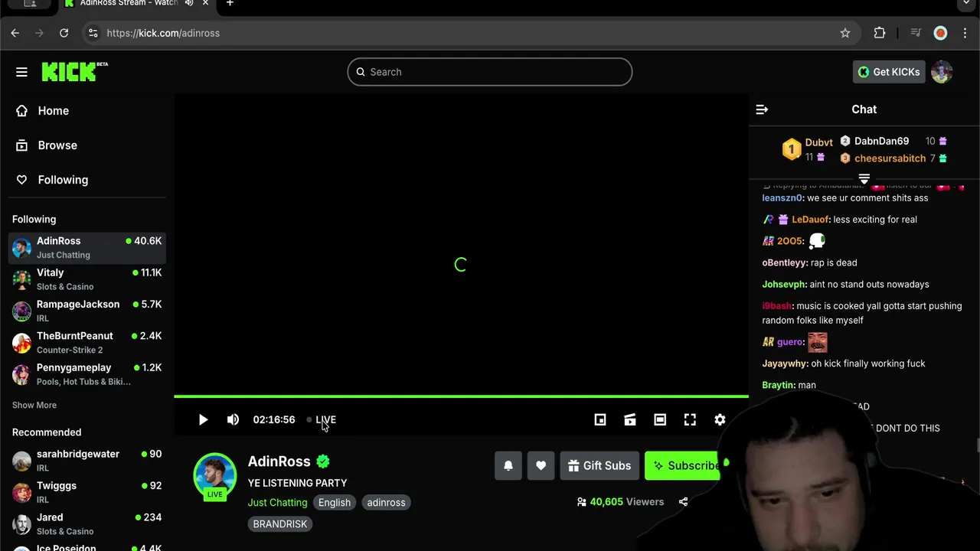Collapse the chat panel icon

[x=762, y=109]
